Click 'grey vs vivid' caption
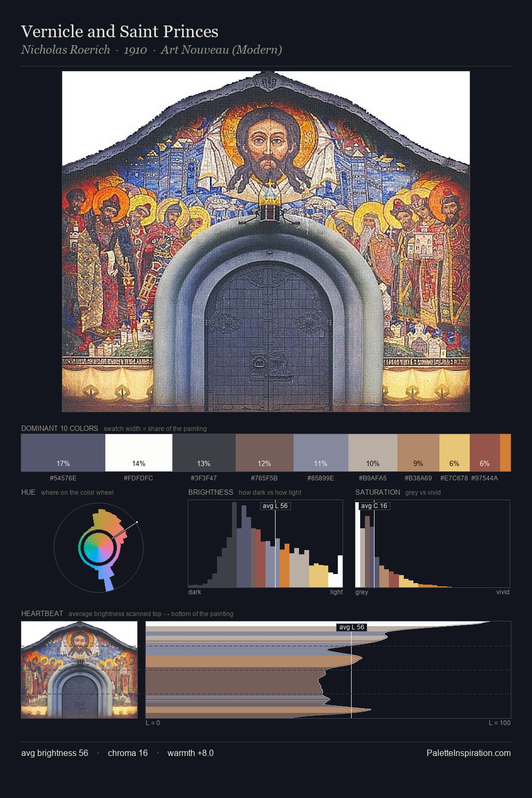 (423, 493)
